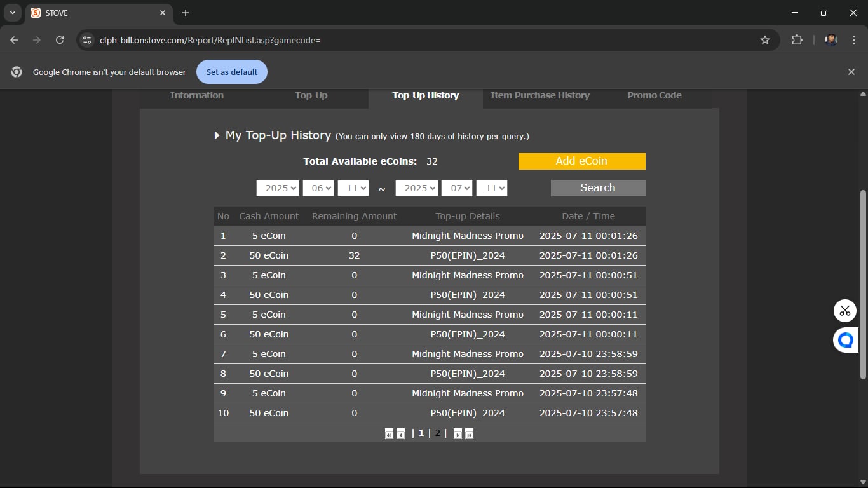The width and height of the screenshot is (868, 488).
Task: Switch to Item Purchase History tab
Action: [x=539, y=95]
